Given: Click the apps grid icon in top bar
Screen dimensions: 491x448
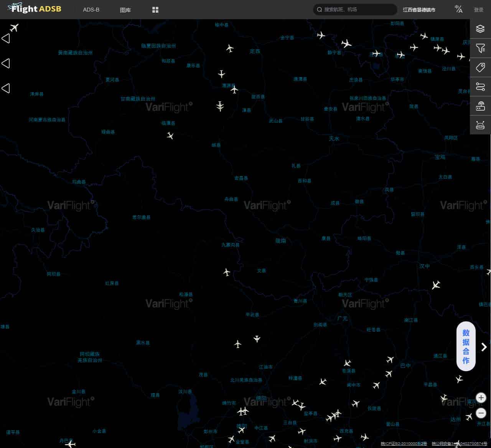Looking at the screenshot, I should [x=155, y=10].
